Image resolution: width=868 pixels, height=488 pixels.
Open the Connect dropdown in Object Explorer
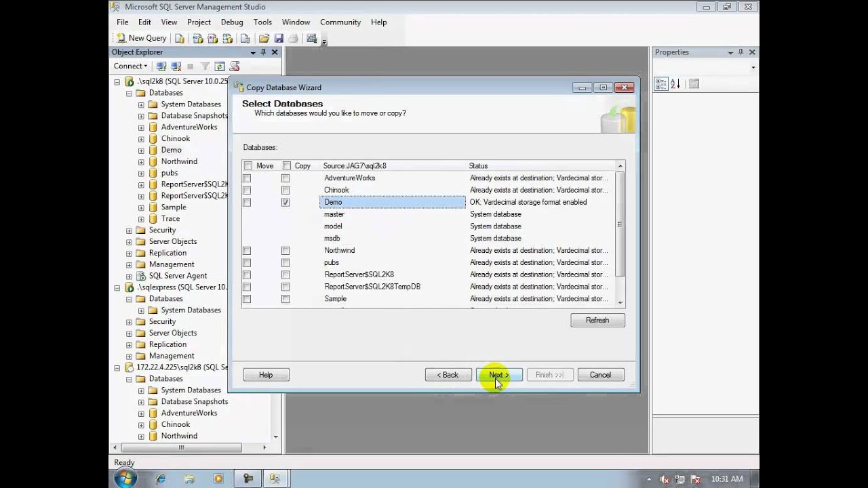[x=130, y=66]
